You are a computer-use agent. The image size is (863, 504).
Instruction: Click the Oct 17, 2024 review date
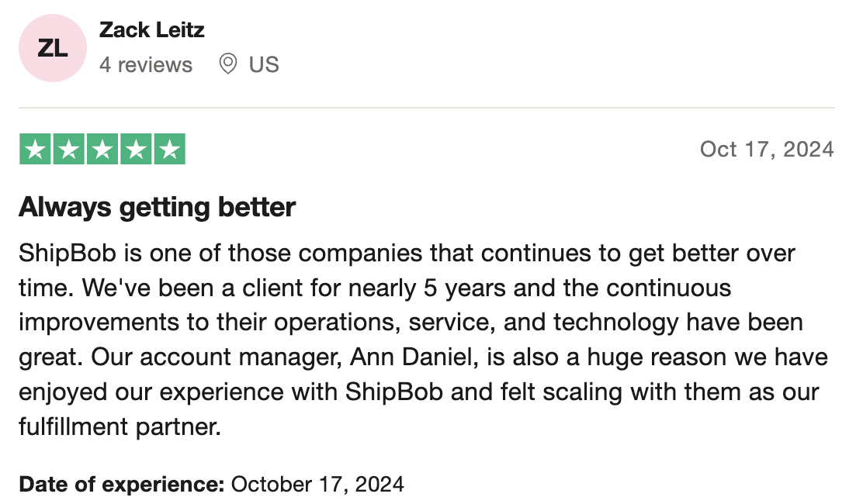click(767, 150)
